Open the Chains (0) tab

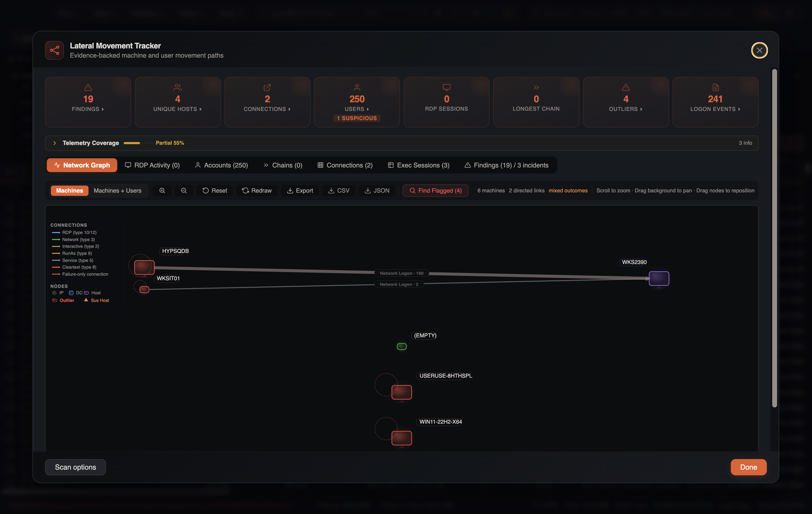(283, 165)
